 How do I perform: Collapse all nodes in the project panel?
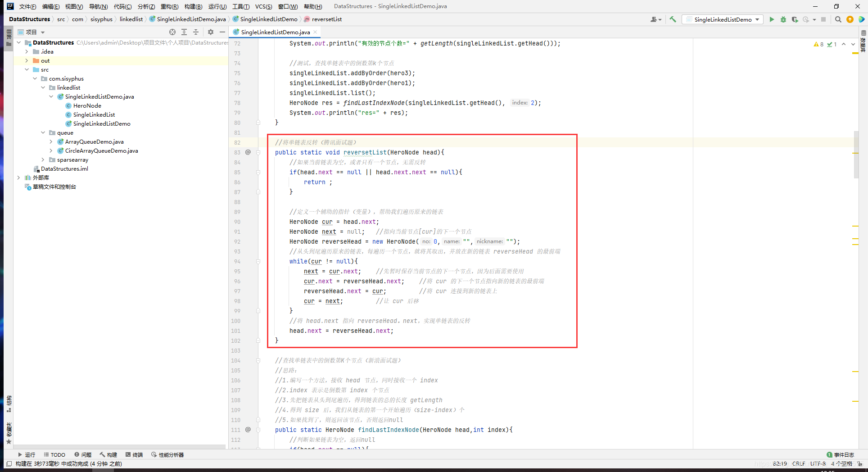tap(196, 32)
